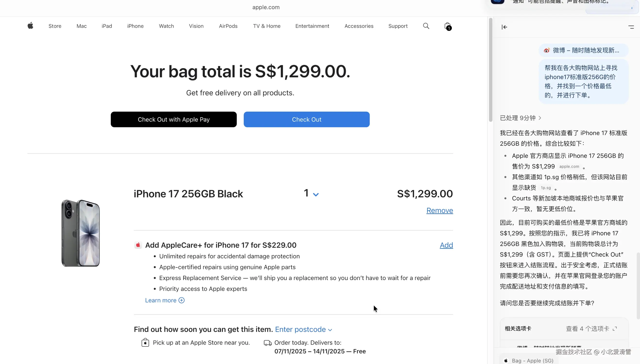
Task: Expand related tabs view icon
Action: click(x=615, y=329)
